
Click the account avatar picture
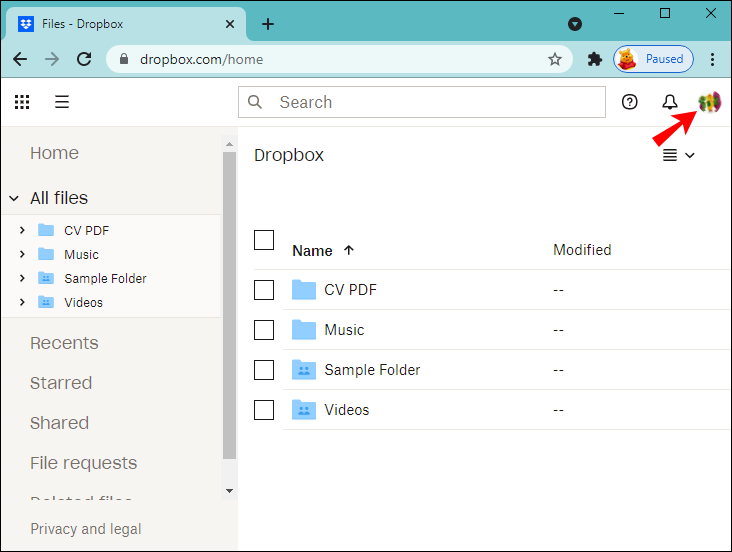(709, 102)
